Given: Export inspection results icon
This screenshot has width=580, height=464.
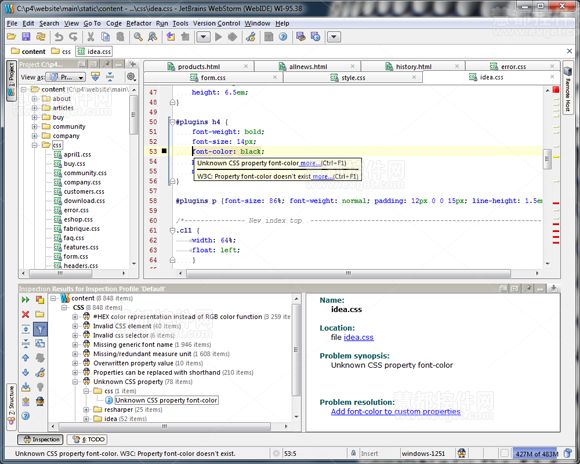Looking at the screenshot, I should tap(26, 387).
